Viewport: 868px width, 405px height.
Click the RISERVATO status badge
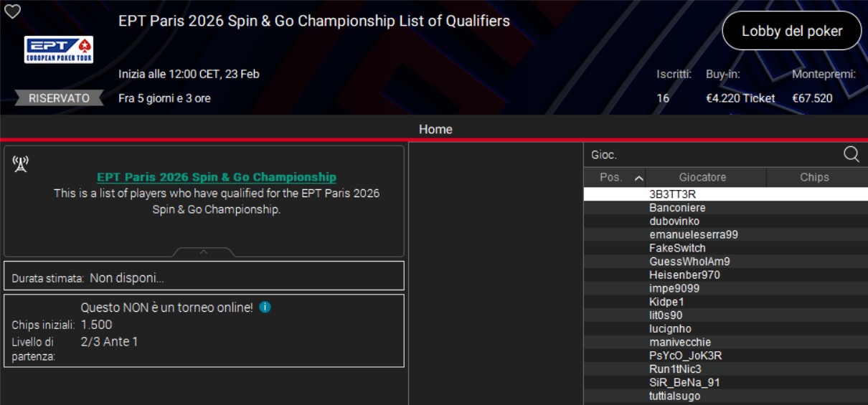point(59,98)
